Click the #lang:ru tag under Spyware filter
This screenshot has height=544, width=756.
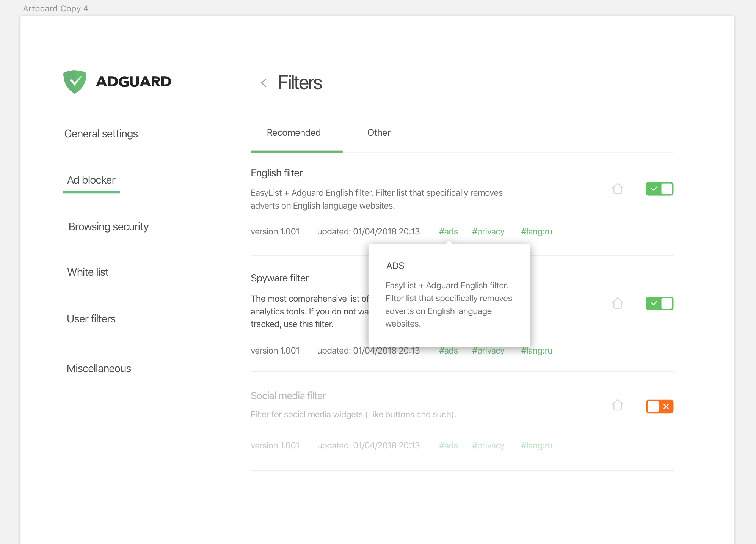click(536, 351)
